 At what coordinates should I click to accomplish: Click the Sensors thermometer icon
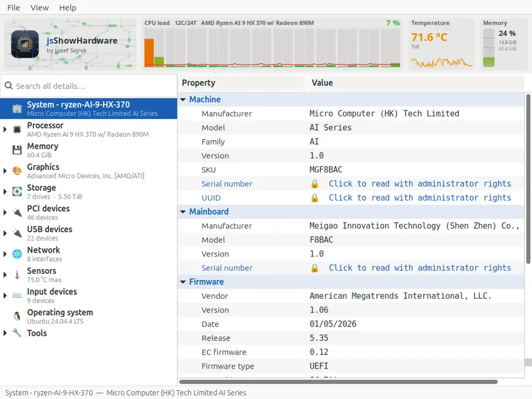pyautogui.click(x=17, y=274)
